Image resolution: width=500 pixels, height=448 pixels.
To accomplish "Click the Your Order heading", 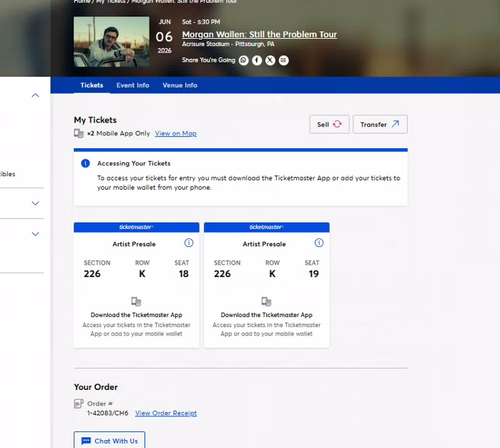I will [x=96, y=387].
